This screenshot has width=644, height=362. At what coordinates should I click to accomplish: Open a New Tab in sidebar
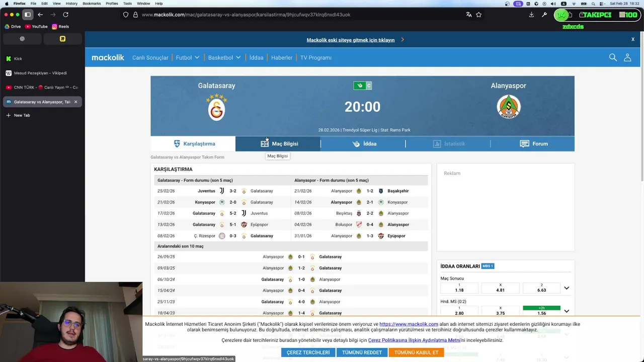pyautogui.click(x=41, y=115)
